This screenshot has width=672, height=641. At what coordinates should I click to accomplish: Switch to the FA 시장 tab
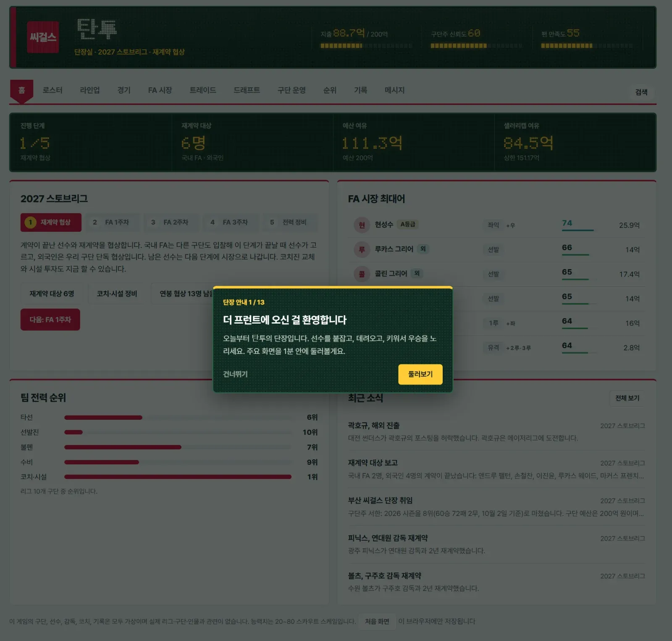[x=160, y=90]
